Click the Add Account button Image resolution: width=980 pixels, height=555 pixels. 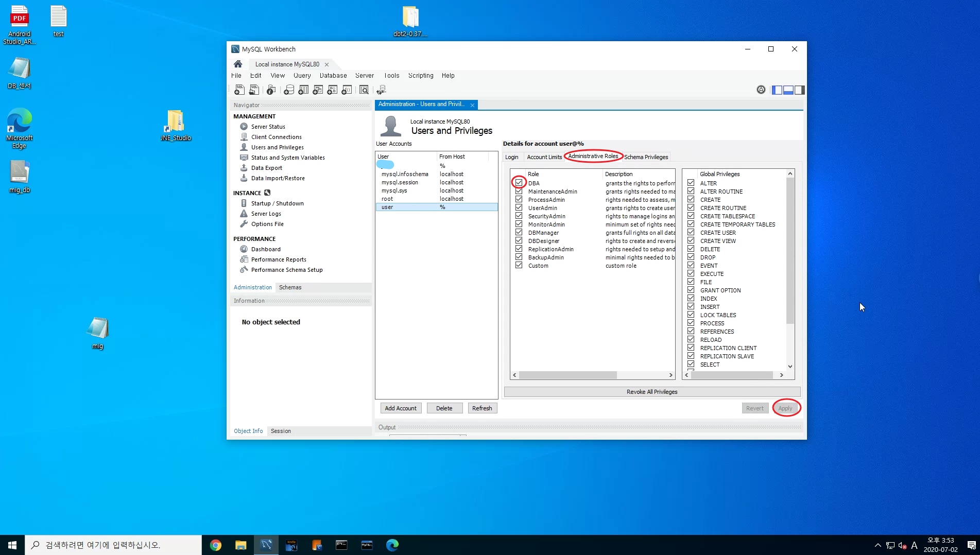(401, 408)
